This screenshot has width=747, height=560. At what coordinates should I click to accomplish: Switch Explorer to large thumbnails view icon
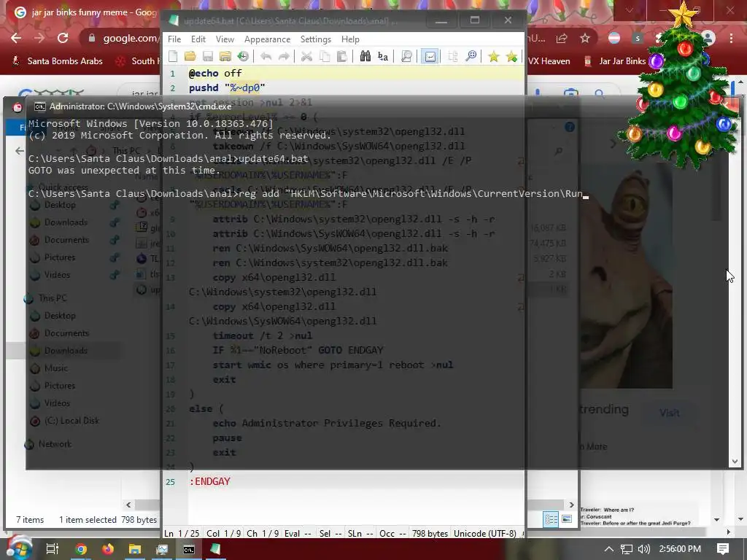[x=567, y=519]
